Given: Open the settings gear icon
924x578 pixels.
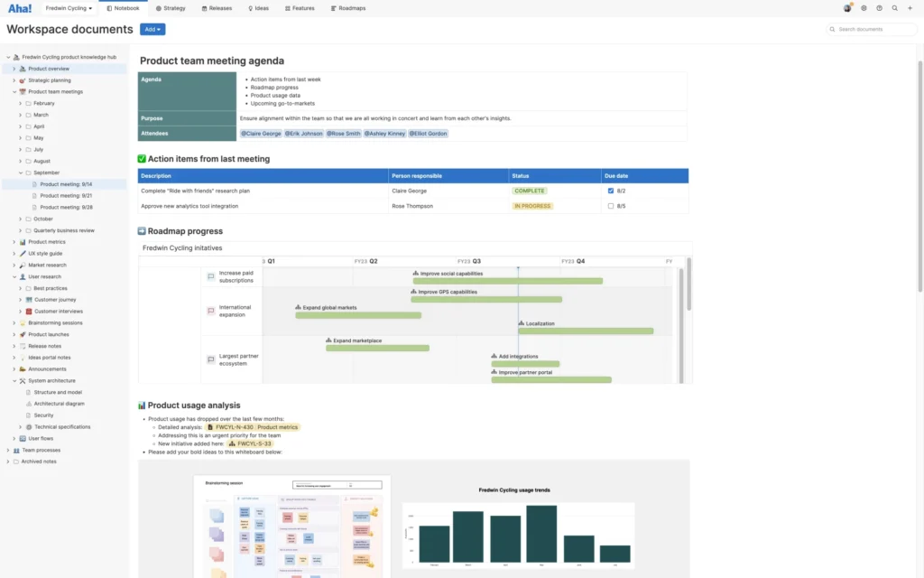Looking at the screenshot, I should tap(864, 8).
